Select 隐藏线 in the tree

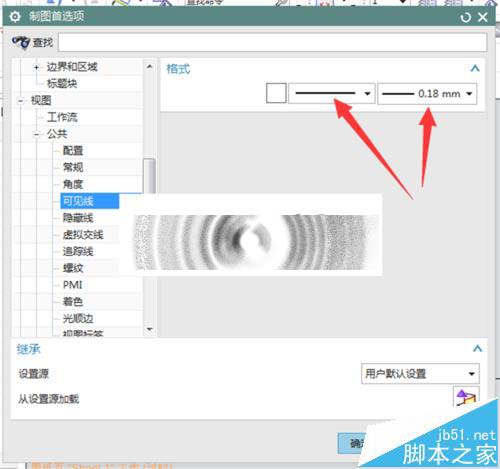tap(78, 218)
